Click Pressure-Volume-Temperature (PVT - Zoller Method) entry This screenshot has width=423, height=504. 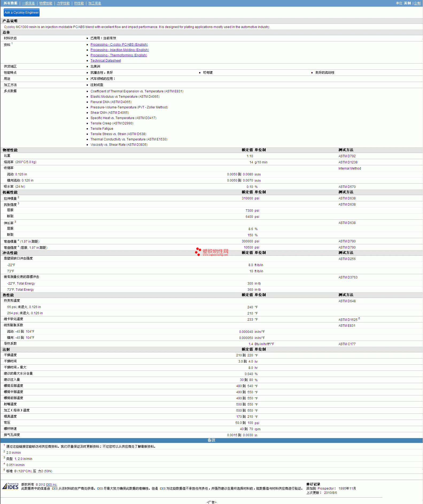click(x=129, y=107)
